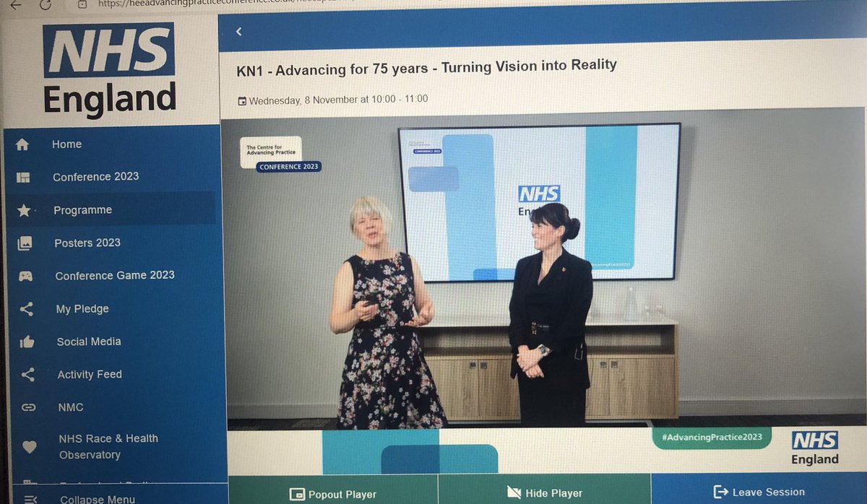Select Programme in the sidebar
The width and height of the screenshot is (867, 504).
(x=82, y=210)
